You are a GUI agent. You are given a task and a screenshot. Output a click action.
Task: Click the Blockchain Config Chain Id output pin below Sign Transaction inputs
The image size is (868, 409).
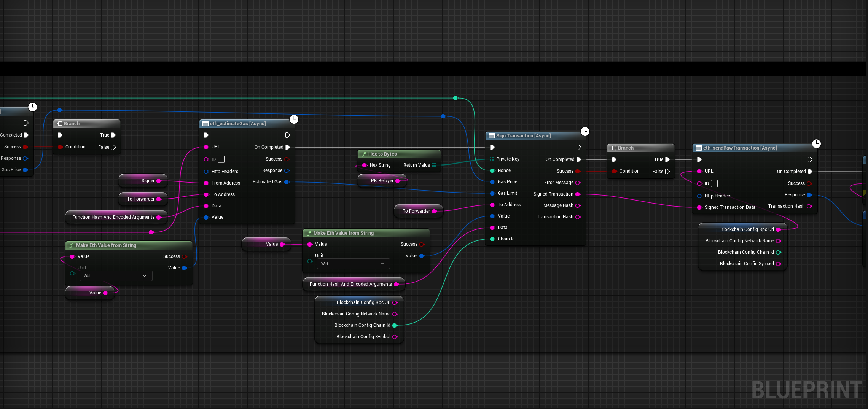pos(395,325)
